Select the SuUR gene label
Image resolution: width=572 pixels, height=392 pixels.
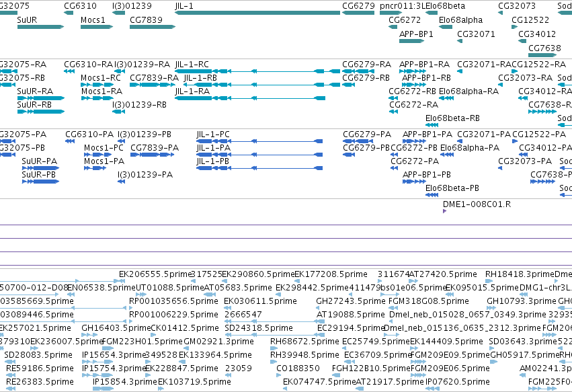click(27, 19)
